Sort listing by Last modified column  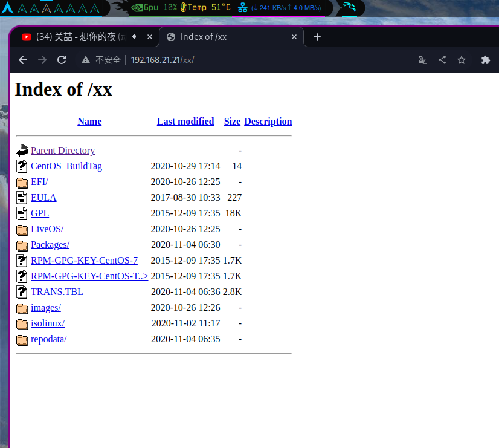point(185,122)
